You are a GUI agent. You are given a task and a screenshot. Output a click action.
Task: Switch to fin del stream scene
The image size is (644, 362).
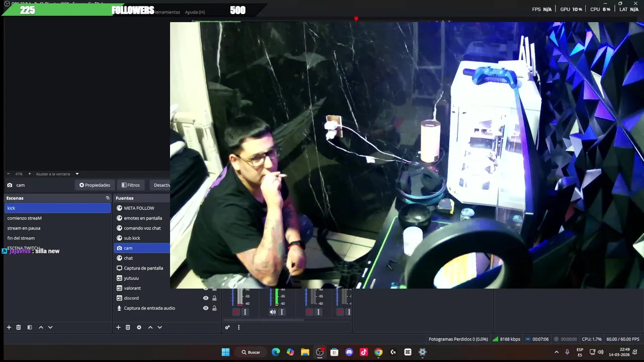coord(57,238)
